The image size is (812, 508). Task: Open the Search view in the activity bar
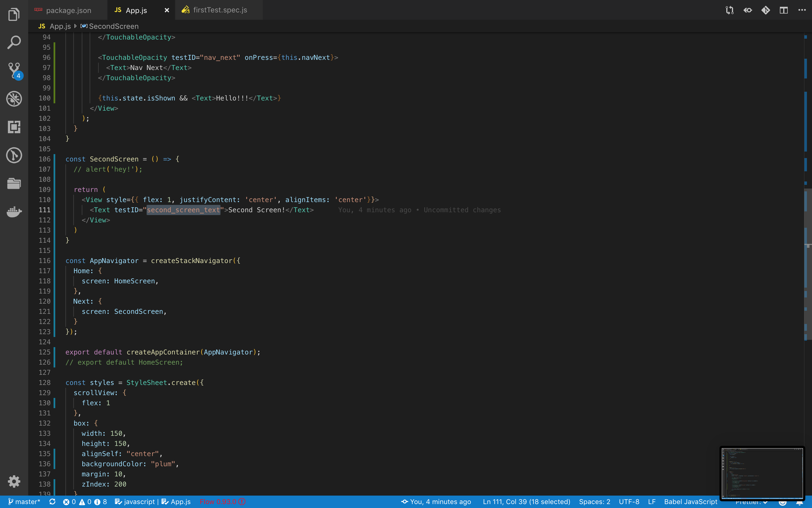14,42
